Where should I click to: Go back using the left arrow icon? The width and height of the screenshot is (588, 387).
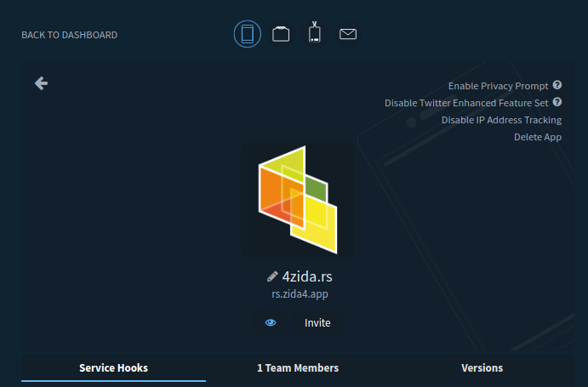41,83
